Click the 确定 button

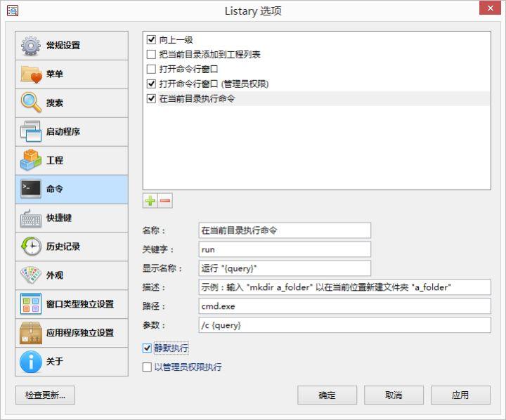click(x=327, y=395)
